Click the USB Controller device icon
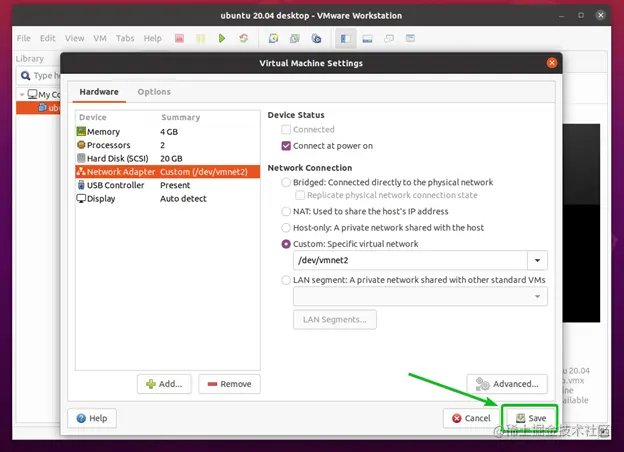Image resolution: width=624 pixels, height=452 pixels. click(81, 185)
